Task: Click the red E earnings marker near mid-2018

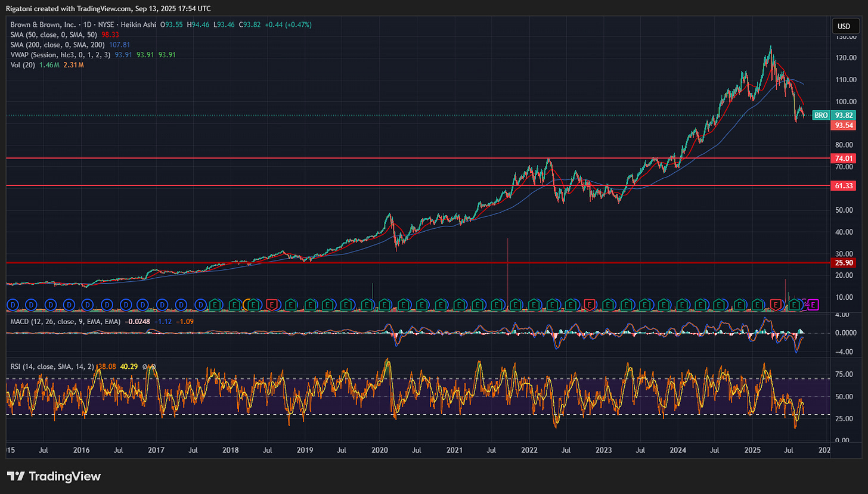Action: (x=272, y=305)
